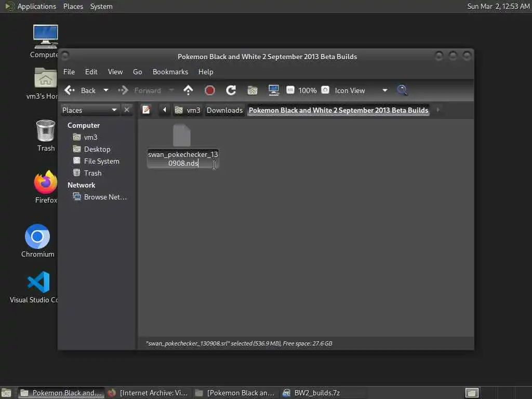Open the Places sidebar selector dropdown

(x=90, y=110)
